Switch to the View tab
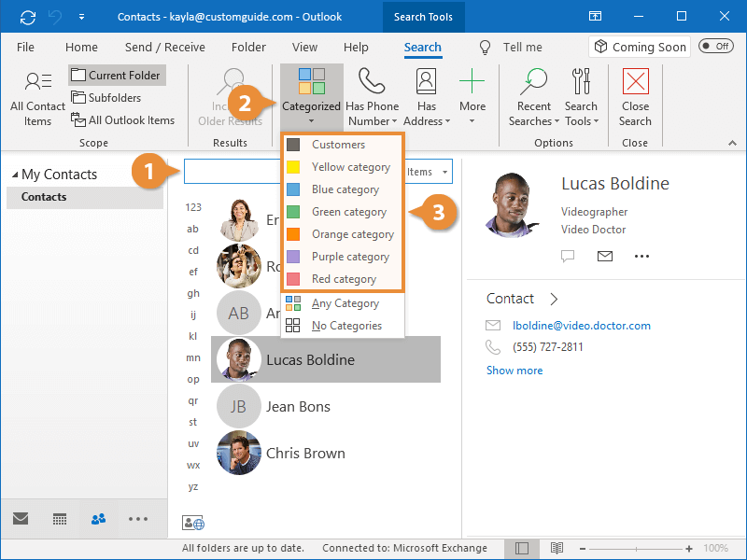 [x=304, y=48]
